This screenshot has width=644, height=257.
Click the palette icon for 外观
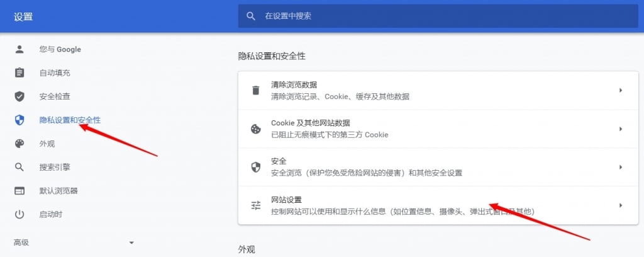click(19, 144)
